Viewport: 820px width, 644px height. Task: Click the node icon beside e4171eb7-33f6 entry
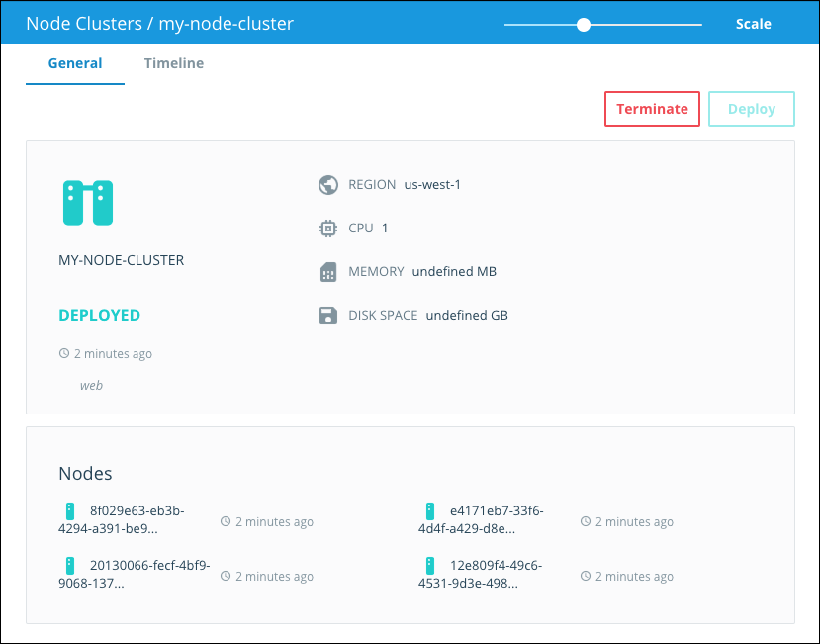430,510
